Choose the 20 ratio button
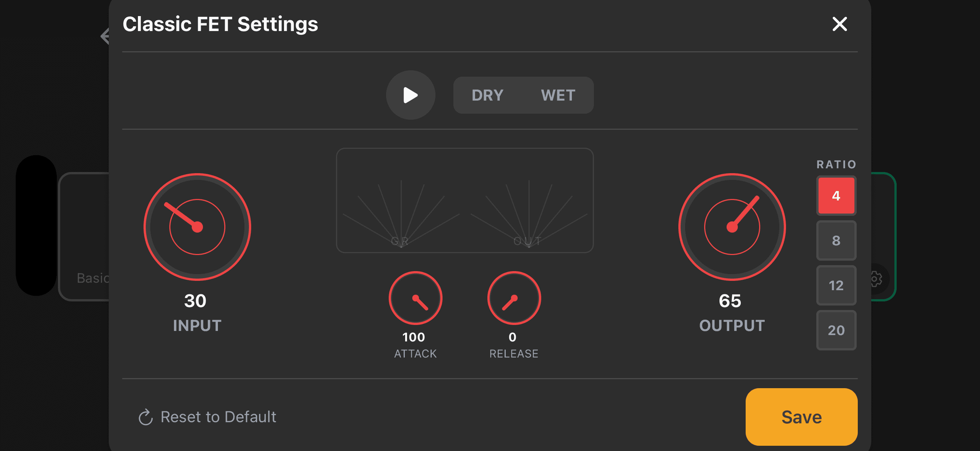This screenshot has height=451, width=980. (x=836, y=330)
